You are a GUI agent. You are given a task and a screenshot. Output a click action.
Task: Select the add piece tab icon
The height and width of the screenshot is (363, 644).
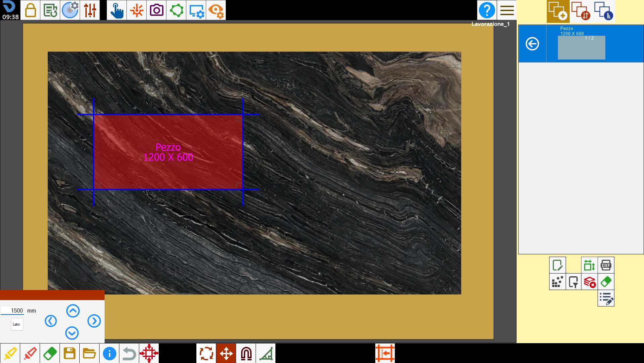[558, 11]
